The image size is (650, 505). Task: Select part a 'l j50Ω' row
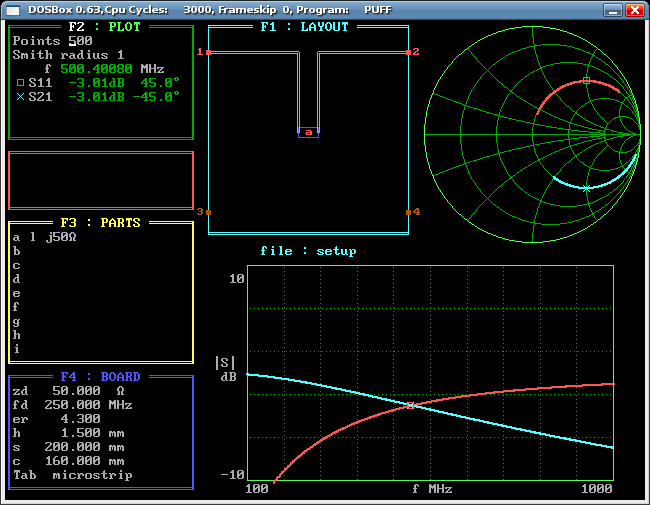[44, 237]
